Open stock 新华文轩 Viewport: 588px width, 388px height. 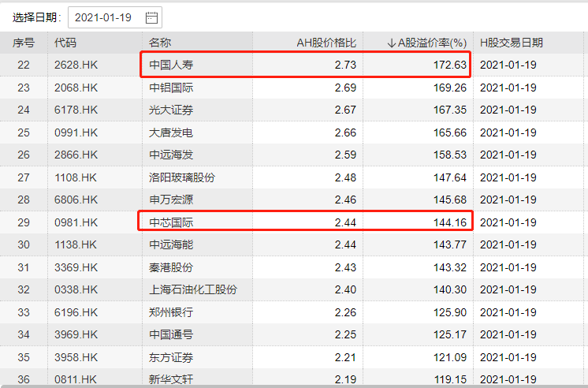click(171, 379)
